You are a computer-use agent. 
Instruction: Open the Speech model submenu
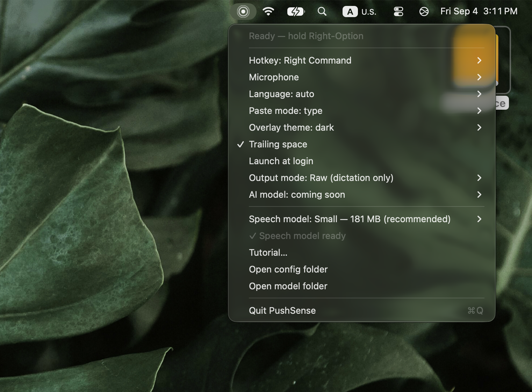click(362, 219)
